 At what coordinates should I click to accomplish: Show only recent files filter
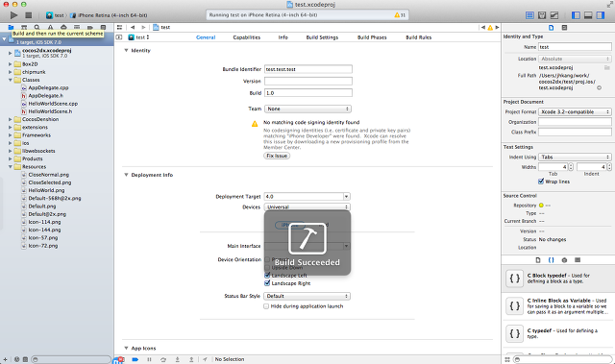point(17,359)
